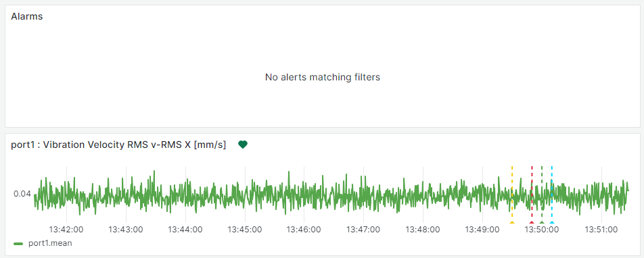The width and height of the screenshot is (644, 258).
Task: Click the yellow dashed annotation line
Action: coord(511,192)
